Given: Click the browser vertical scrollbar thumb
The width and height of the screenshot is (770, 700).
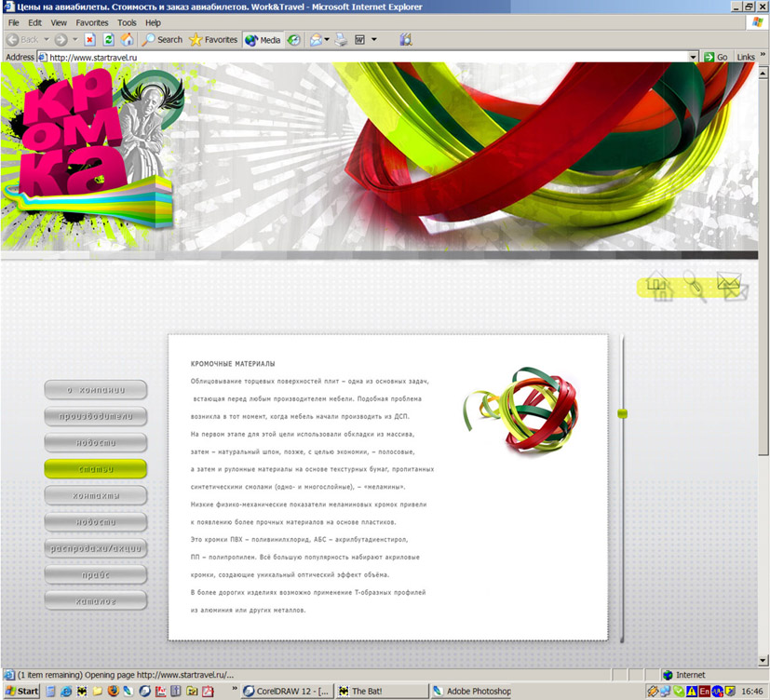Looking at the screenshot, I should 763,267.
